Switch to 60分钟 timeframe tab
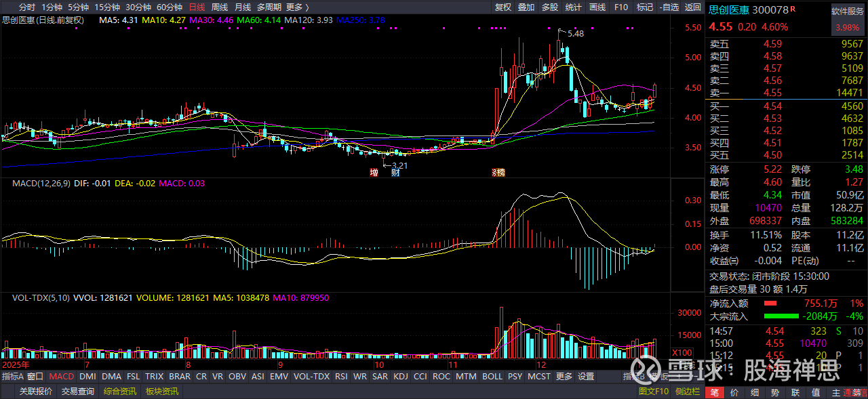The image size is (868, 399). click(x=168, y=7)
